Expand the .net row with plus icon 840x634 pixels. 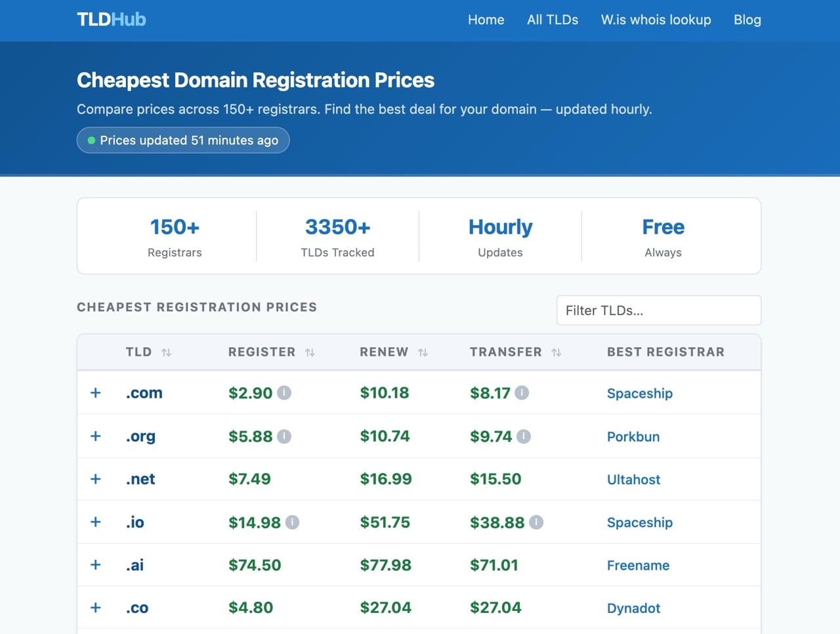click(x=96, y=479)
